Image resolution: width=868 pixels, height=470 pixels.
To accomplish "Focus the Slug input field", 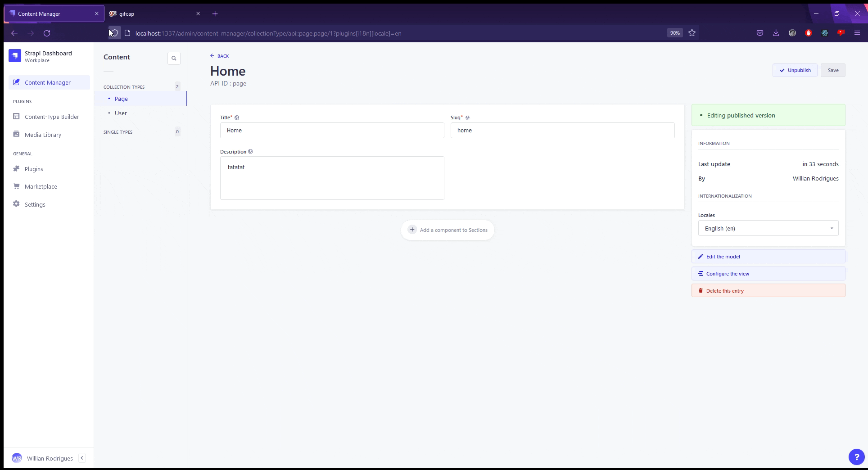I will click(x=562, y=130).
